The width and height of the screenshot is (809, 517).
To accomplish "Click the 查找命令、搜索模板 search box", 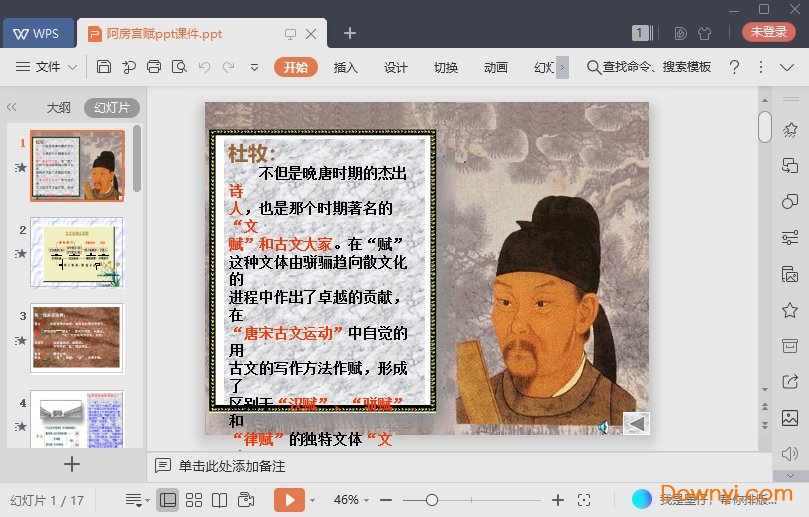I will [649, 67].
